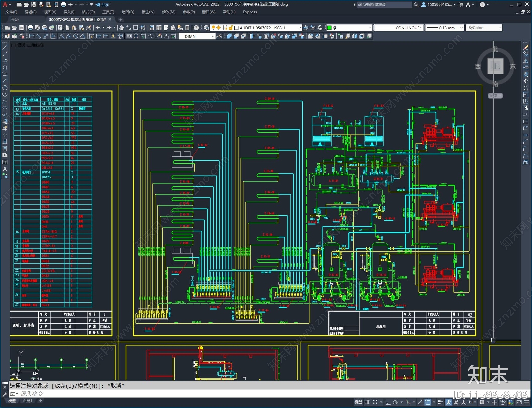
Task: Open the Express menu
Action: pyautogui.click(x=250, y=12)
